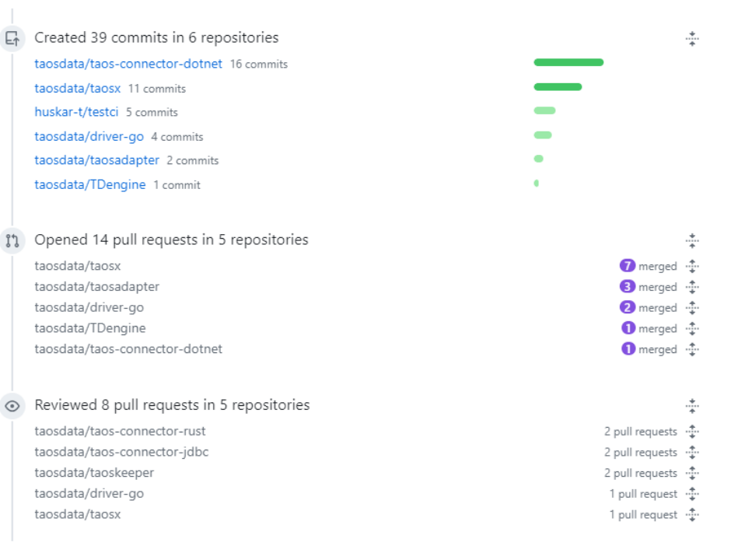Collapse the Created 39 commits section
This screenshot has width=731, height=560.
coord(692,39)
